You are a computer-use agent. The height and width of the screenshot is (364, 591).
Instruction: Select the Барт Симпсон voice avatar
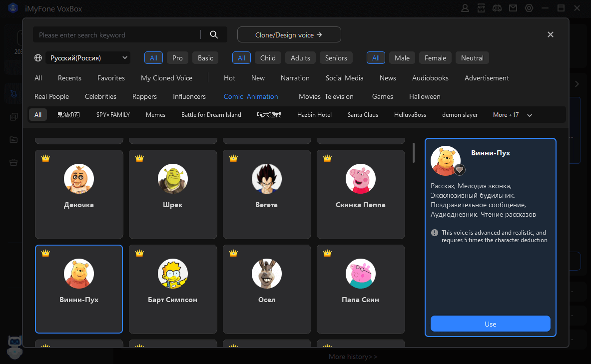pos(173,274)
